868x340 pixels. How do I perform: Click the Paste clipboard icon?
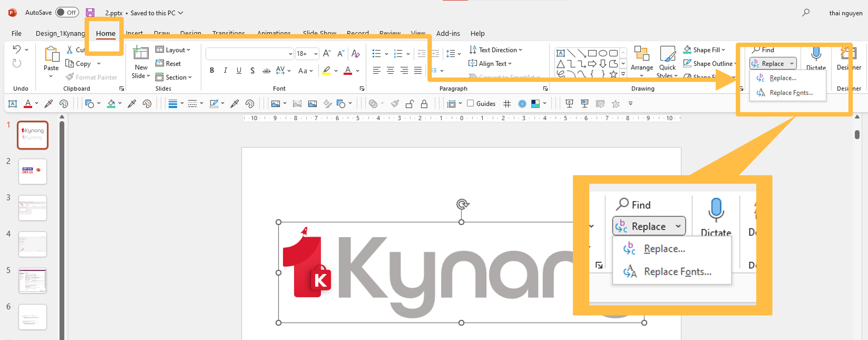click(x=51, y=54)
